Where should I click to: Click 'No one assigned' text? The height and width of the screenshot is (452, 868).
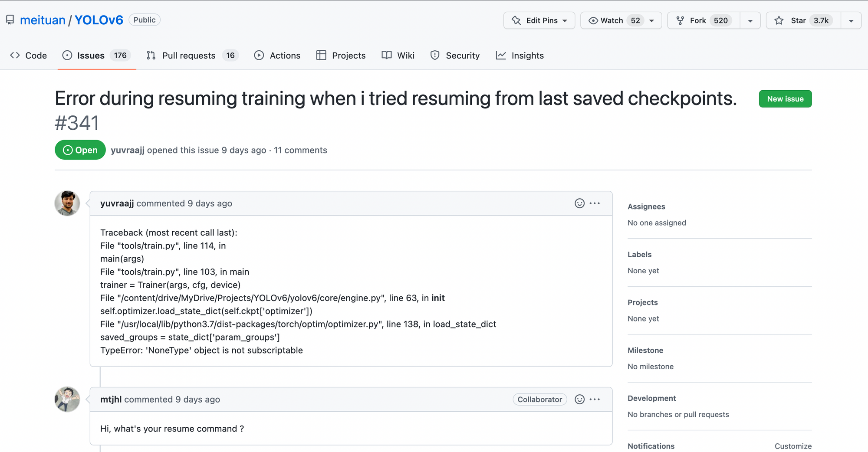(657, 223)
